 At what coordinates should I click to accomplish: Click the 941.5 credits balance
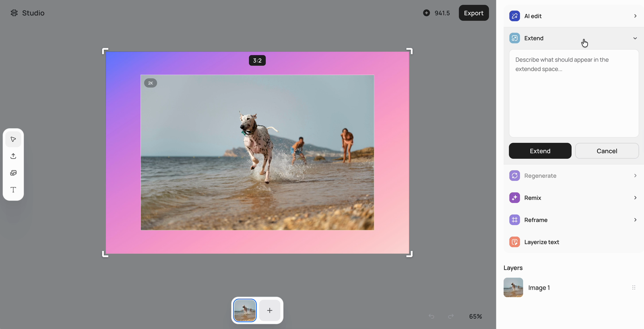(x=442, y=13)
